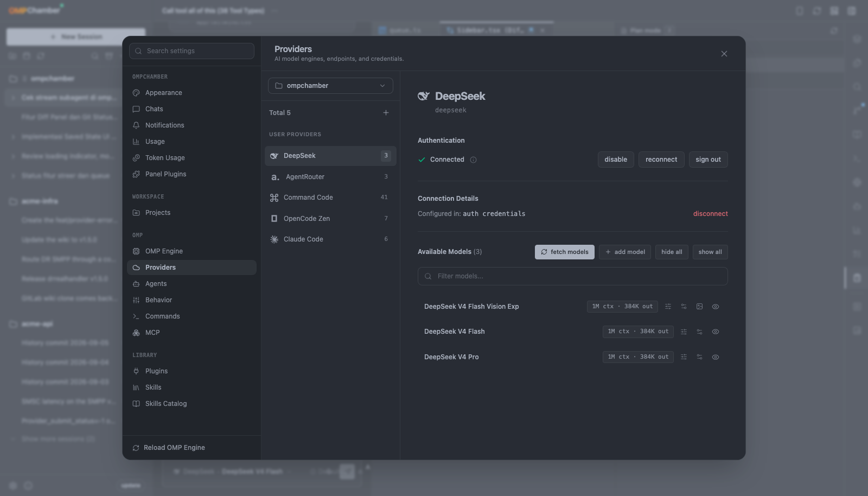Click the plus icon beside Total 5
This screenshot has height=496, width=868.
(386, 113)
